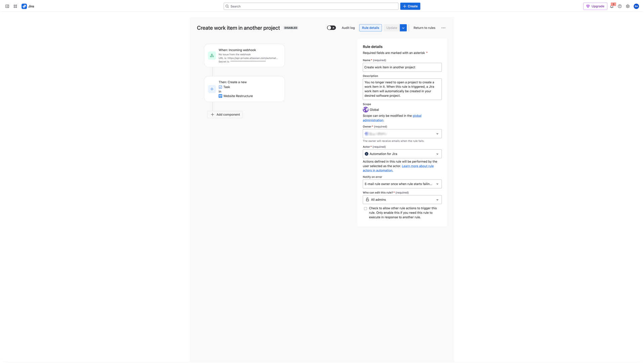This screenshot has width=644, height=363.
Task: Open the BA profile avatar
Action: 636,6
